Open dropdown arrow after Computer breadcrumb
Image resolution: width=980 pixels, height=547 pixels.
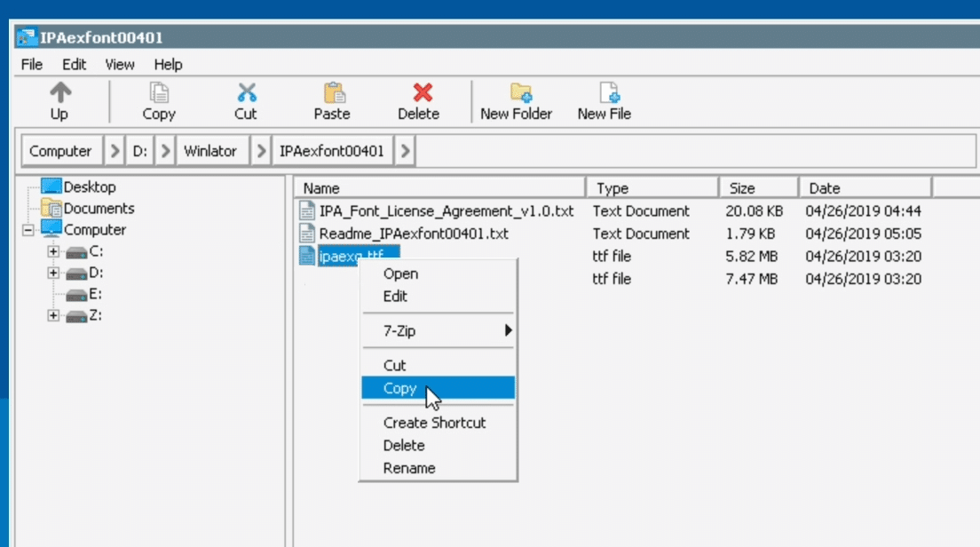tap(114, 151)
